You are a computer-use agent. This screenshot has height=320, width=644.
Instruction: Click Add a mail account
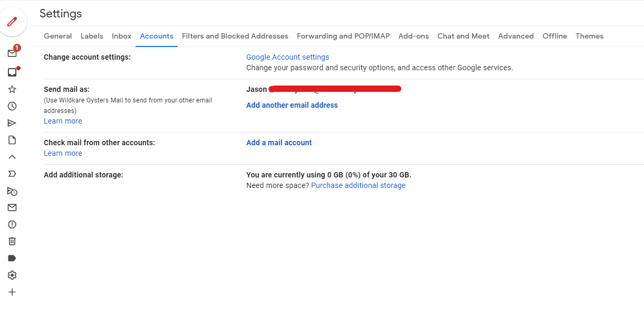click(x=278, y=143)
